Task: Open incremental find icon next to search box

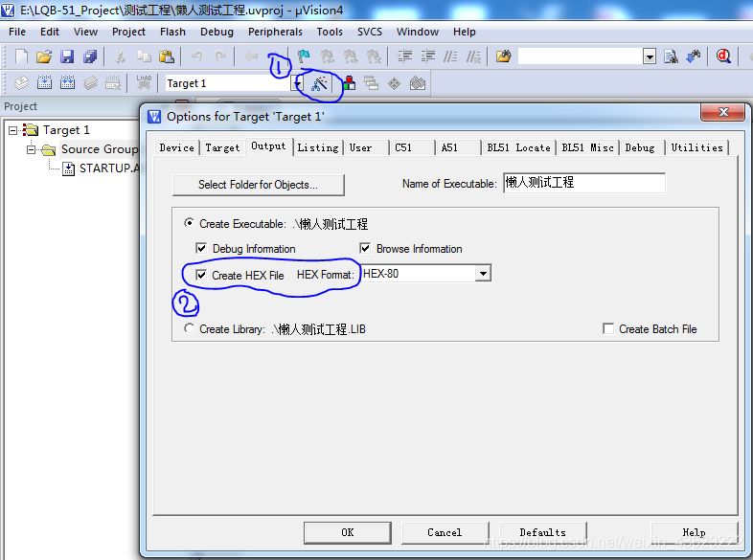Action: (694, 56)
